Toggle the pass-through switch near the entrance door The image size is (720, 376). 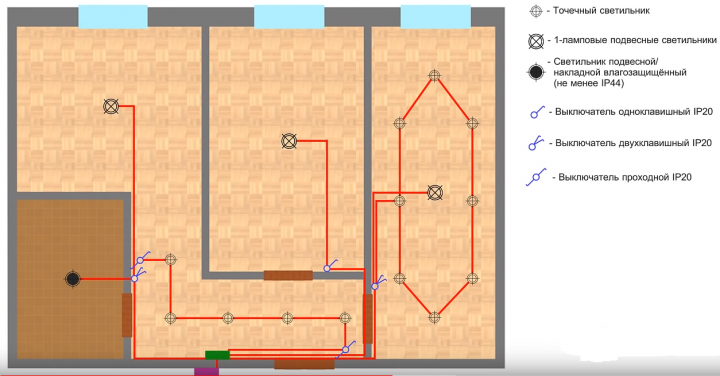coord(346,349)
